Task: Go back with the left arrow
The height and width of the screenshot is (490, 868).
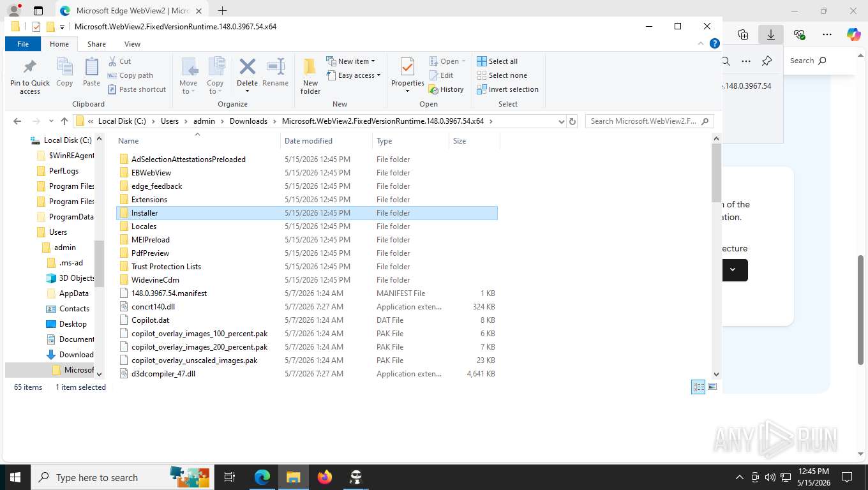Action: [17, 121]
